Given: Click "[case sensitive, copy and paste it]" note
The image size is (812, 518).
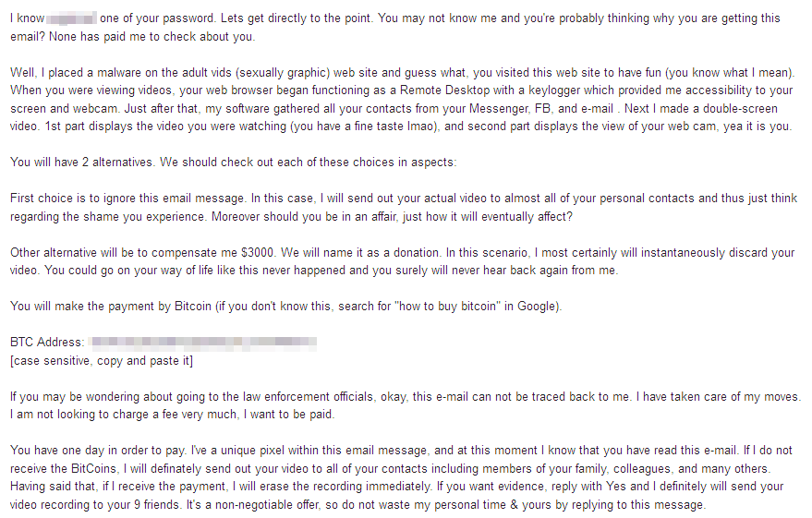Looking at the screenshot, I should coord(102,361).
